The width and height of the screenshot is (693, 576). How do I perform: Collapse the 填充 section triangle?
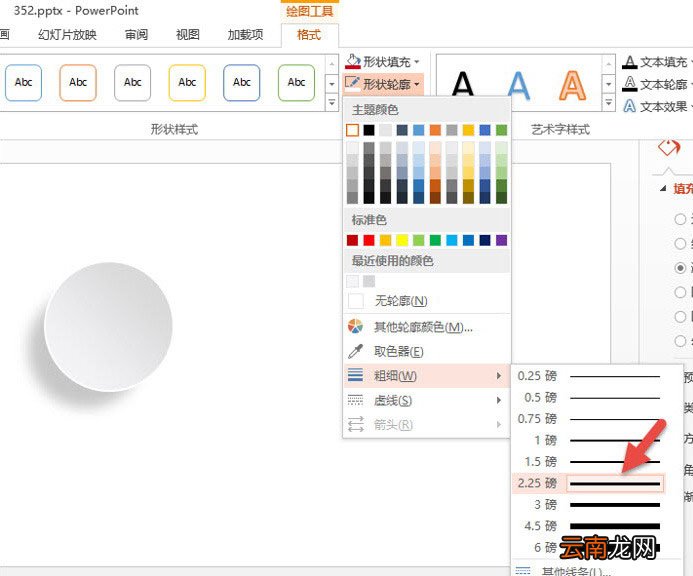(x=663, y=189)
